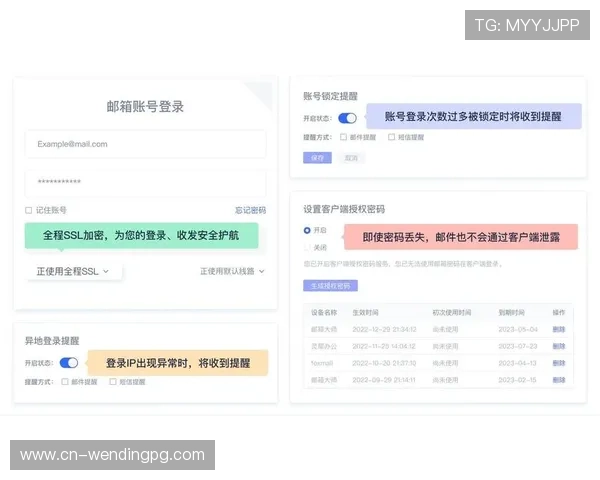Open the 忘记密码 link

coord(250,210)
